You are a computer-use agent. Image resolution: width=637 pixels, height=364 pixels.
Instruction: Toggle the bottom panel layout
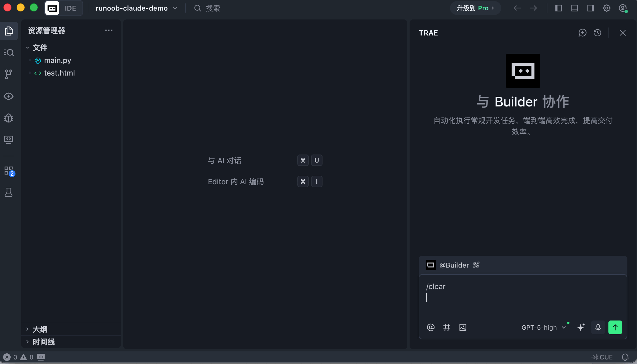[574, 8]
